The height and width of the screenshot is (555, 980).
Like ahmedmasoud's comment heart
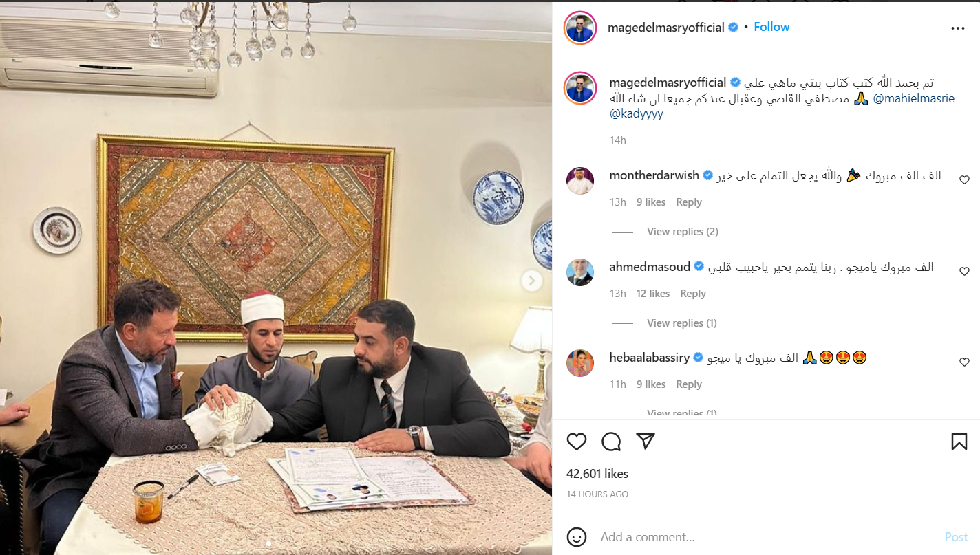[x=964, y=271]
